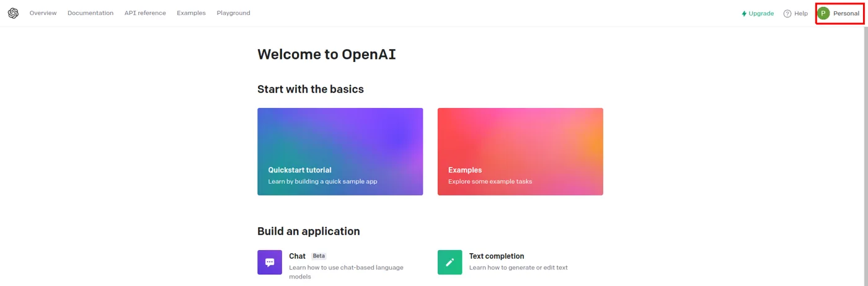This screenshot has height=286, width=868.
Task: Click 'Explore some example tasks' text
Action: coord(490,182)
